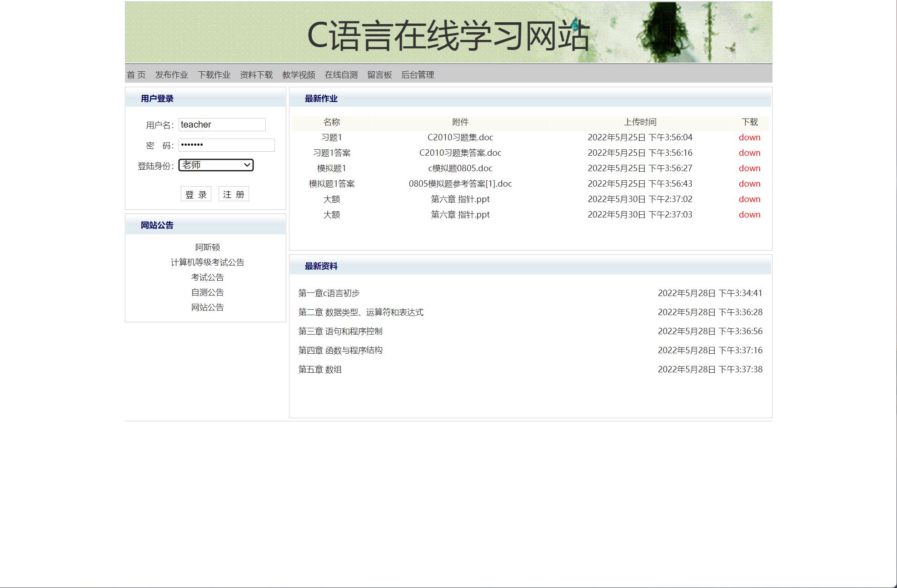The image size is (897, 588).
Task: Download the C2010习题集.doc attachment
Action: tap(749, 137)
